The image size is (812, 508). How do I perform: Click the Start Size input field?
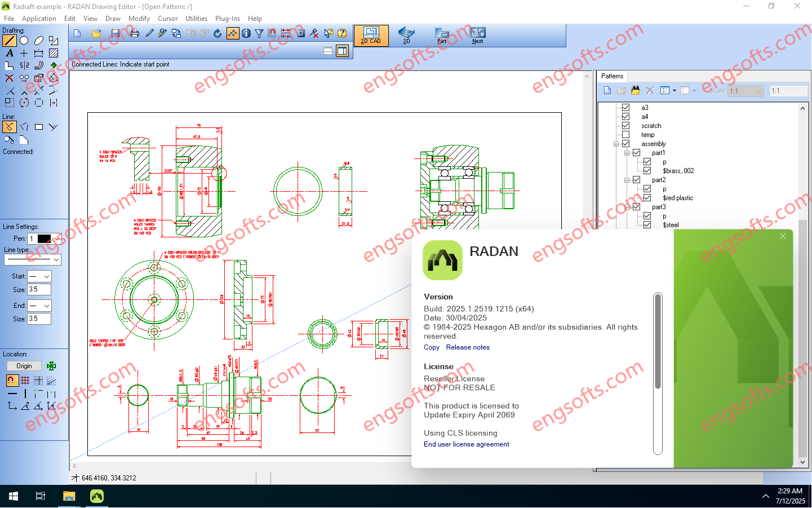(x=39, y=289)
